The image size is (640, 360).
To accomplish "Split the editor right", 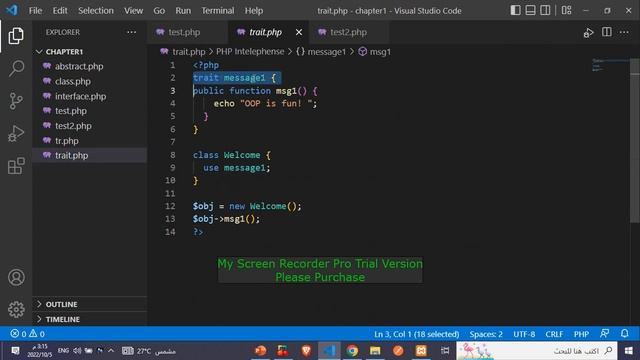I will coord(607,32).
